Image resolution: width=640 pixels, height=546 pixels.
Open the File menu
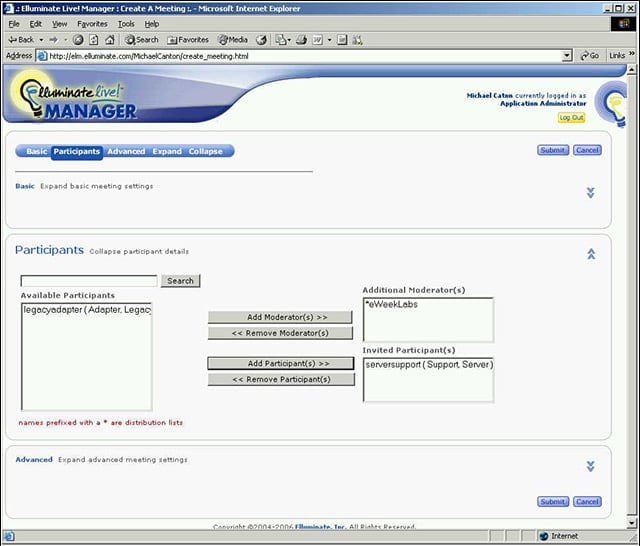pyautogui.click(x=14, y=24)
